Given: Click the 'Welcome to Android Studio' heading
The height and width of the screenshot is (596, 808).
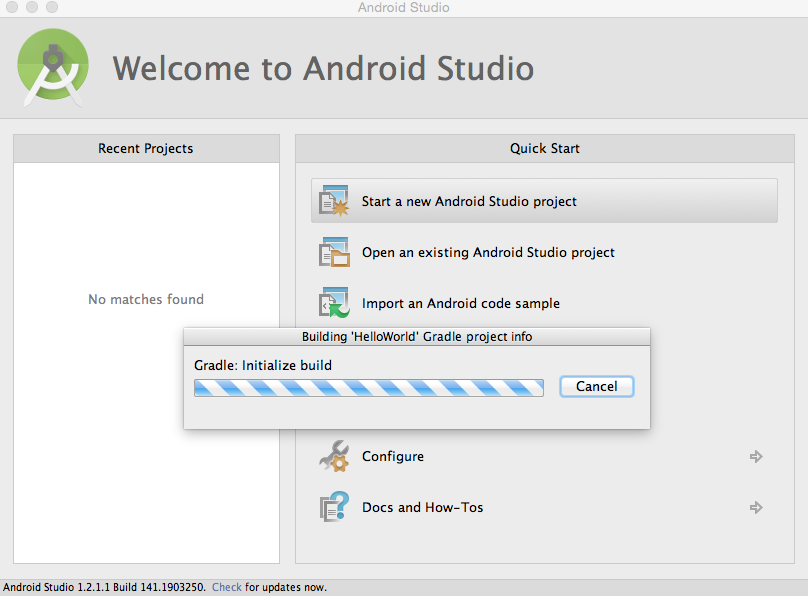Looking at the screenshot, I should pyautogui.click(x=323, y=68).
